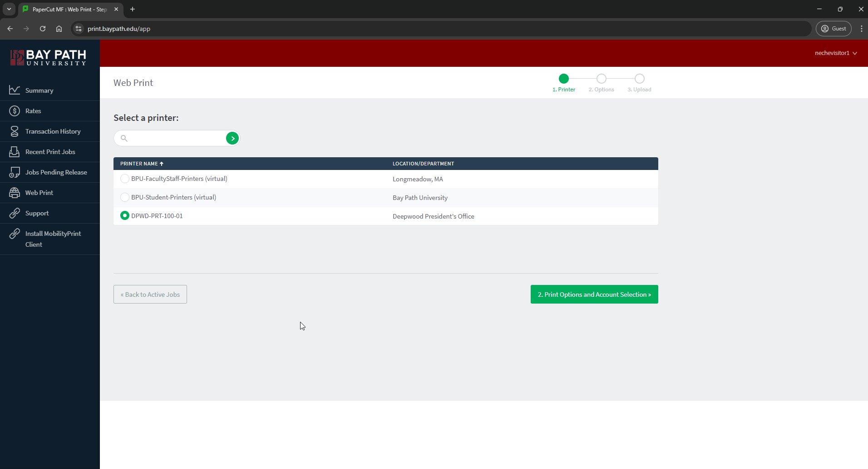868x469 pixels.
Task: Click the step 2 Options progress circle
Action: point(602,79)
